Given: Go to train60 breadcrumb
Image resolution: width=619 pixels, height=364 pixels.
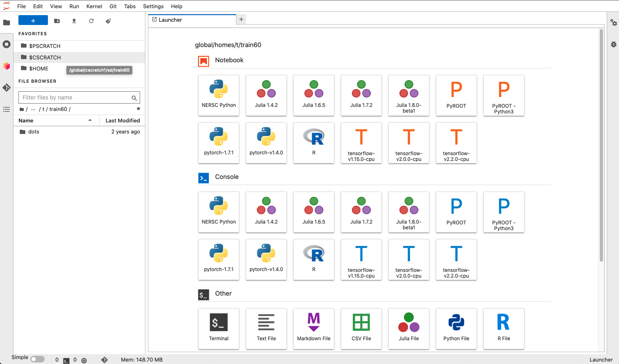Looking at the screenshot, I should point(58,109).
